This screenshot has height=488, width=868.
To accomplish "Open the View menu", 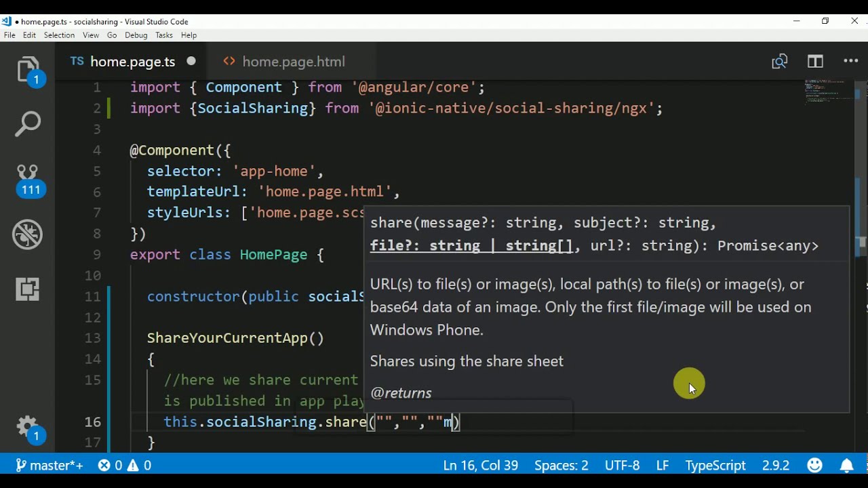I will click(x=91, y=35).
